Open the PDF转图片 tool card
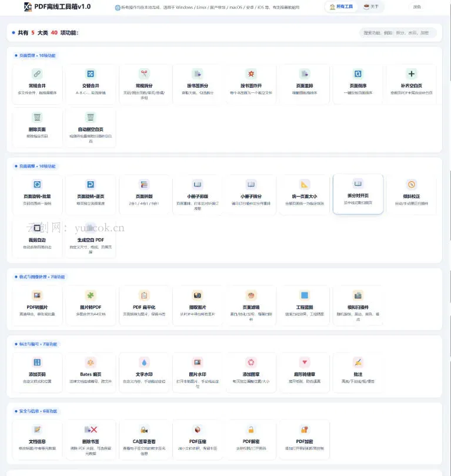 coord(37,306)
